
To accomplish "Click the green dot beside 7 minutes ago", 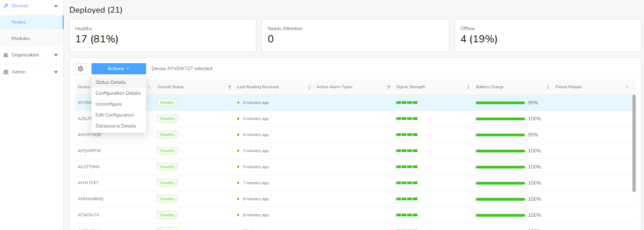I will coord(238,183).
